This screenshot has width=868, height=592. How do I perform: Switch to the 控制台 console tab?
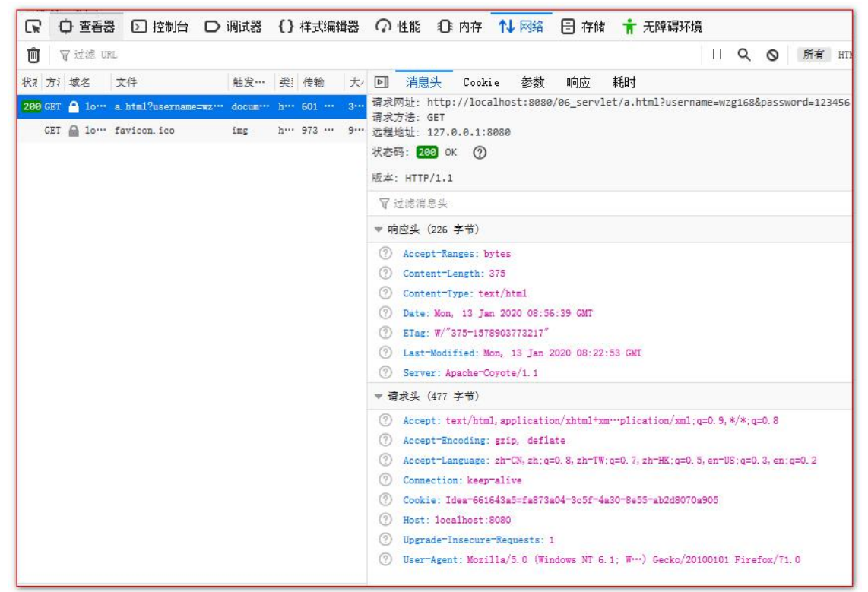tap(160, 27)
